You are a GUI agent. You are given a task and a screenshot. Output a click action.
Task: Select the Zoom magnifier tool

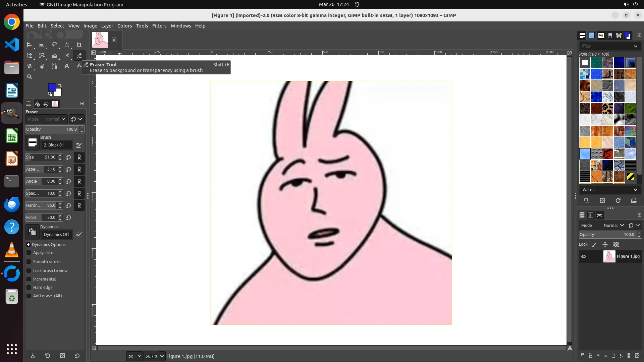[x=30, y=77]
